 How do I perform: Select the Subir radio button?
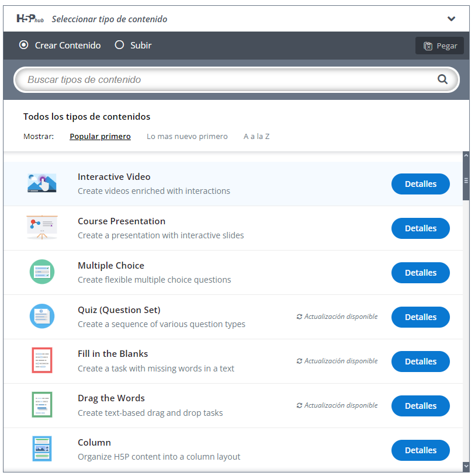[120, 45]
